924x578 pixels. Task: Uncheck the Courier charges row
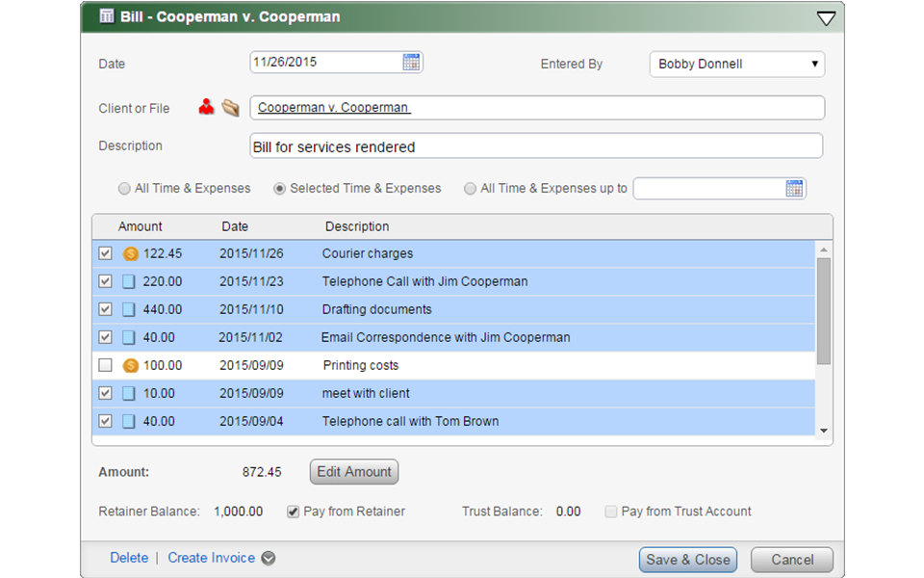click(x=106, y=253)
